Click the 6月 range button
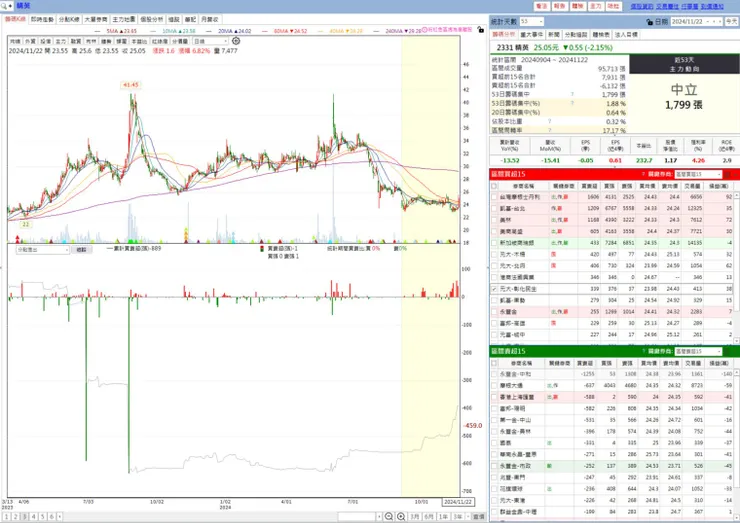 (x=429, y=517)
